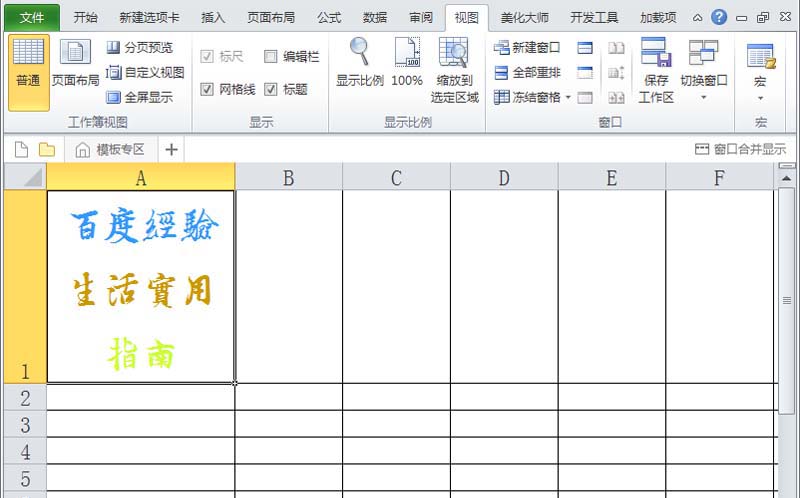Click 缩放到选定区域 zoom to selection

tap(454, 70)
